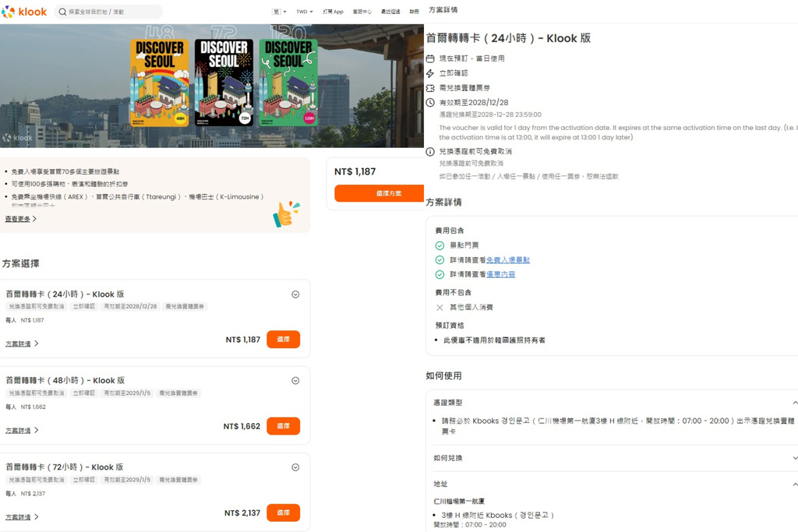The height and width of the screenshot is (532, 798).
Task: Select the 48小時 package at NT$ 1,662
Action: click(x=283, y=426)
